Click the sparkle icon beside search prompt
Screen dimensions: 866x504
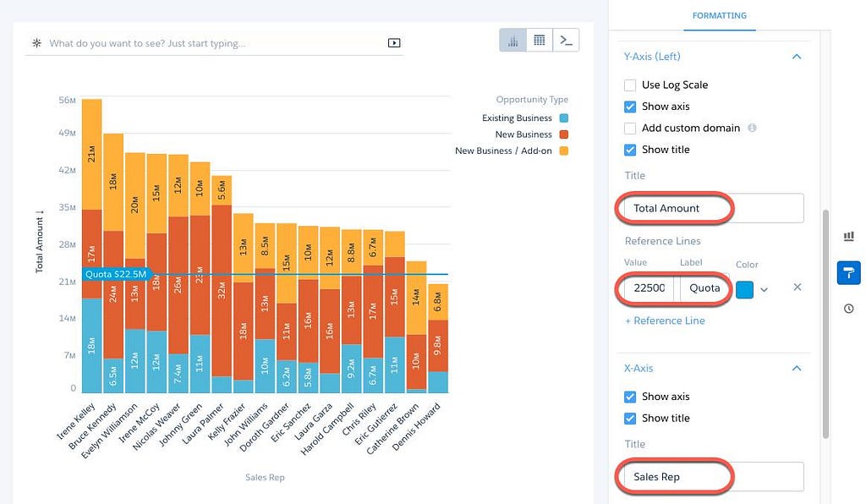pos(37,43)
